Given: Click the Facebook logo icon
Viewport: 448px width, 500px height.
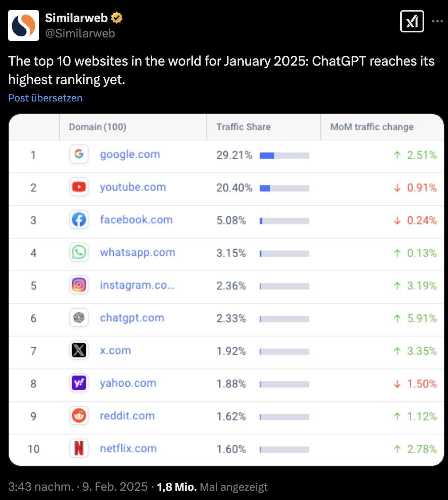Looking at the screenshot, I should [79, 220].
